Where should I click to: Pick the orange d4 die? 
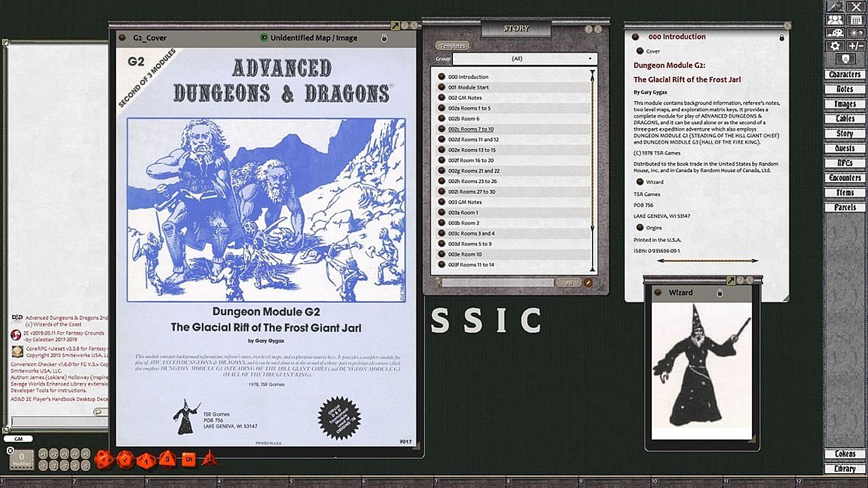tap(209, 458)
